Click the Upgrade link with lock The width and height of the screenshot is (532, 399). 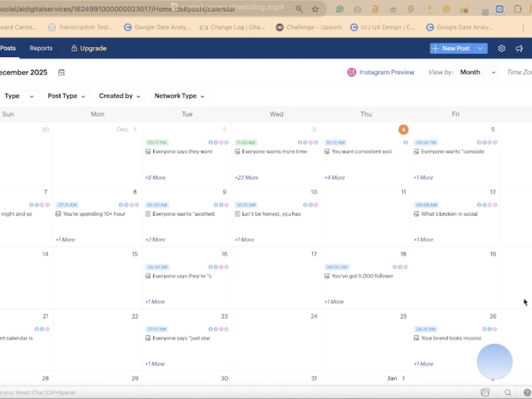tap(88, 48)
